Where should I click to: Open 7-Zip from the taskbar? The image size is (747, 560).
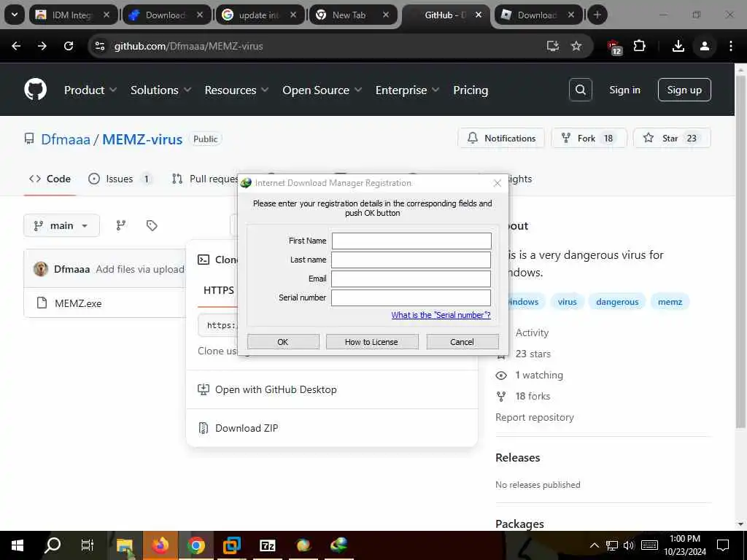click(268, 545)
